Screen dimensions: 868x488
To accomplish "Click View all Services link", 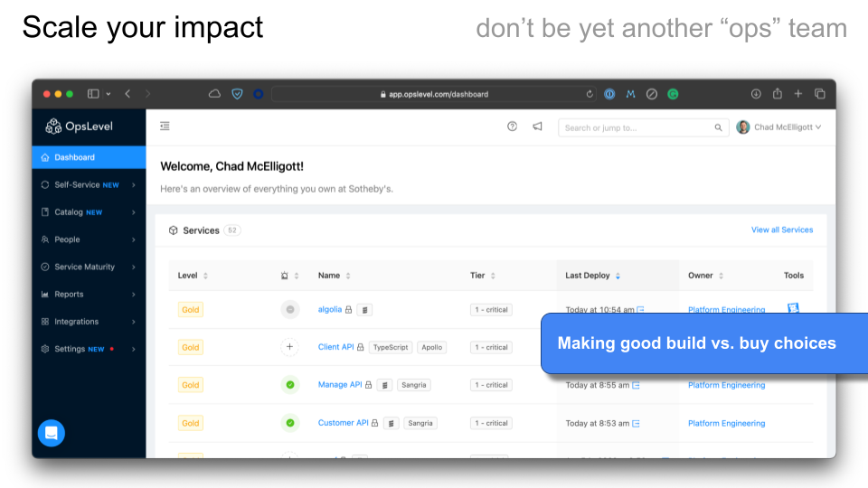I will pos(781,230).
